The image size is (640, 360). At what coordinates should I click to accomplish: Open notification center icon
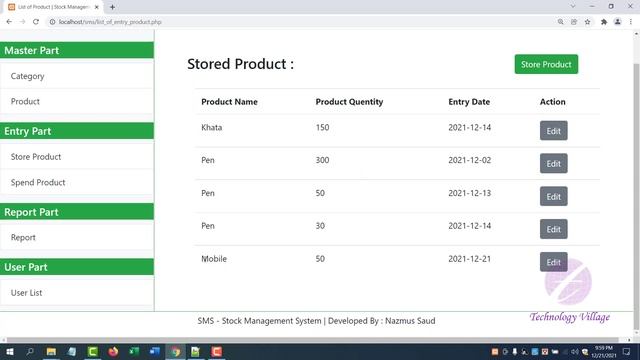point(627,352)
